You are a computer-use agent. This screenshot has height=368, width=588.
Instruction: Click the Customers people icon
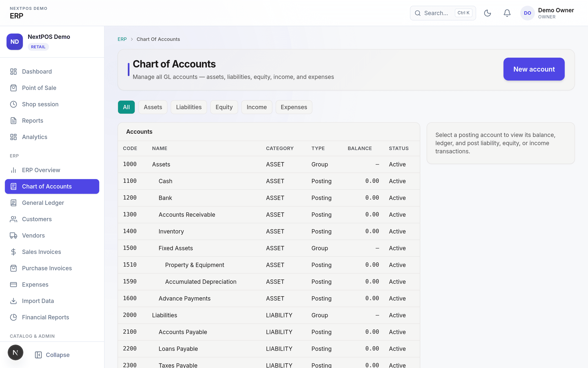click(x=13, y=219)
